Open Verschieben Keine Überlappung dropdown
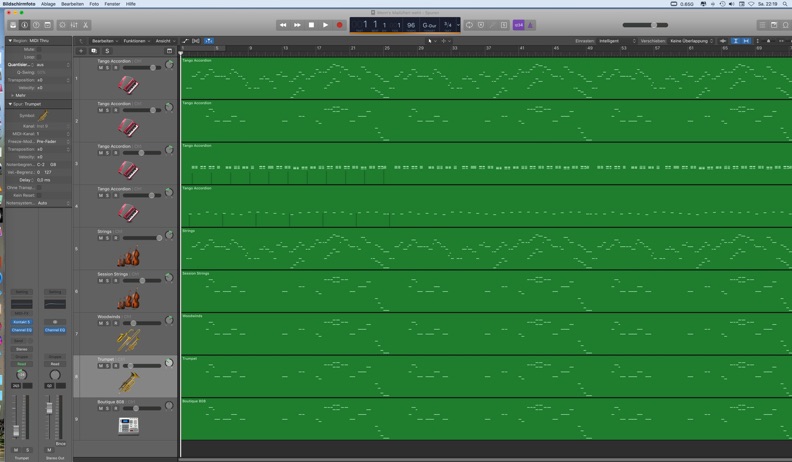The image size is (792, 462). click(691, 41)
